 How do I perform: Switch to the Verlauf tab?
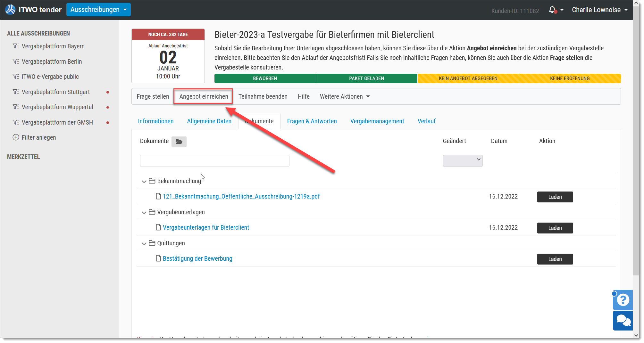426,121
